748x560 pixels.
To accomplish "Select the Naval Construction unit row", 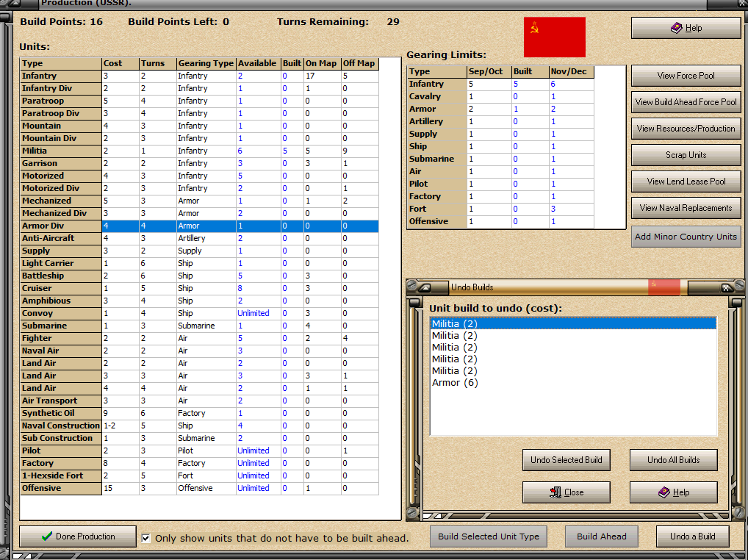I will pyautogui.click(x=199, y=426).
